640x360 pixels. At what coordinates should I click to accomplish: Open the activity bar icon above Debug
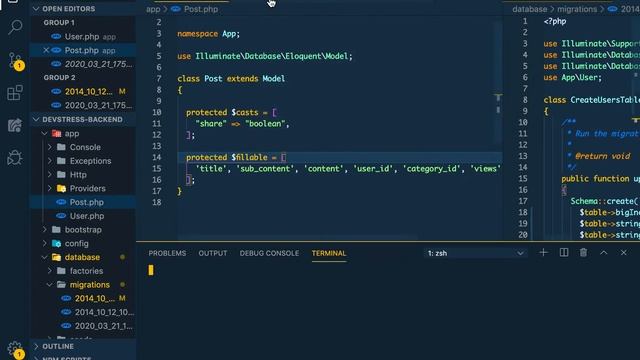click(x=15, y=125)
